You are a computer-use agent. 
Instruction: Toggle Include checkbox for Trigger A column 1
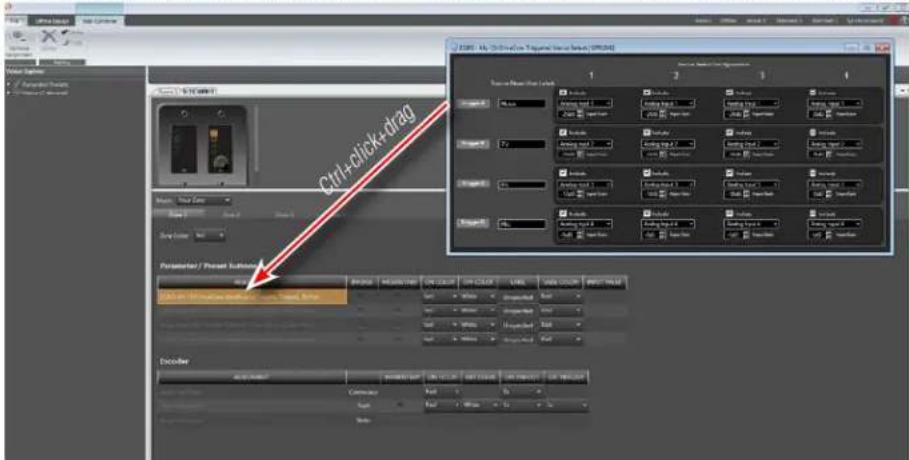coord(562,92)
